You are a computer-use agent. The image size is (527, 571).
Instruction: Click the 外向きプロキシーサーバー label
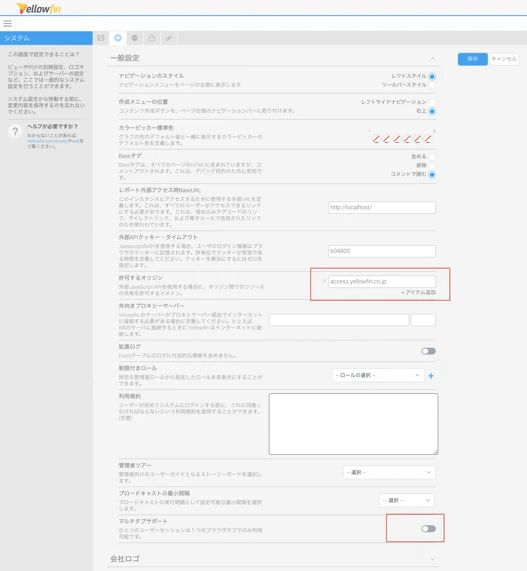pyautogui.click(x=151, y=306)
